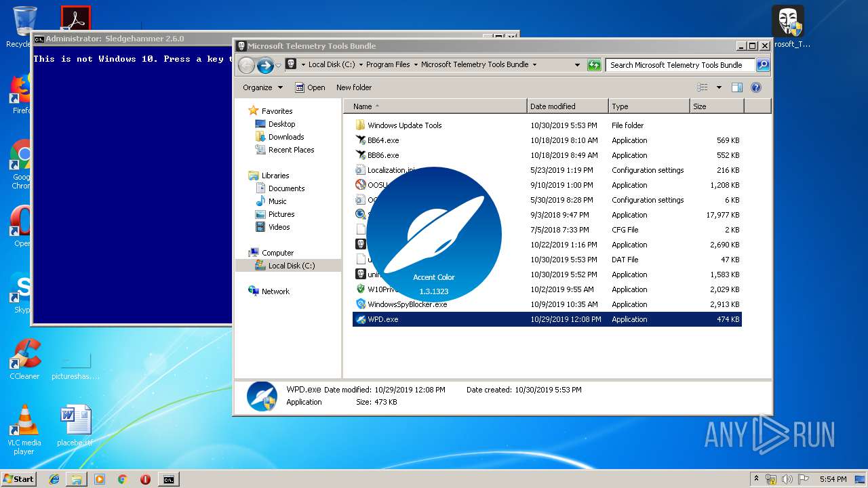
Task: Select Pictures library
Action: (275, 214)
